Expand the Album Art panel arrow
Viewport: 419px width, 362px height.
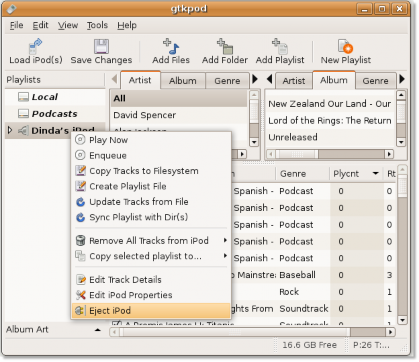click(98, 330)
